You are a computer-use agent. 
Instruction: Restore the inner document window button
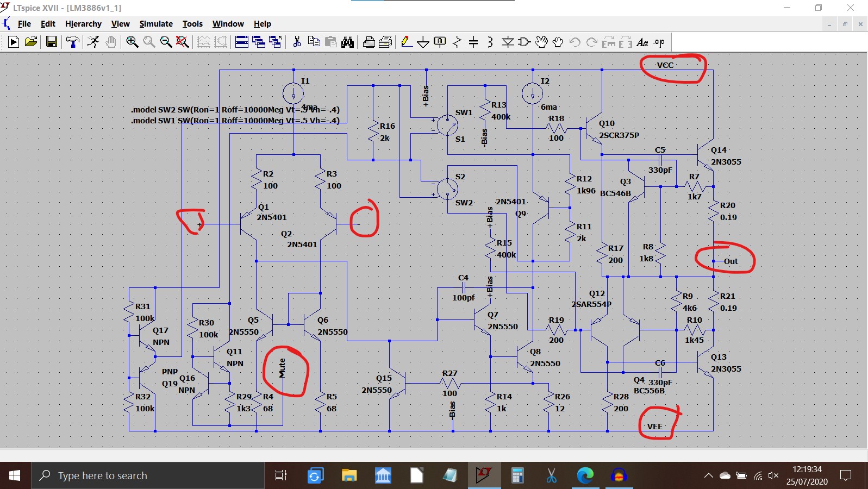(x=845, y=24)
